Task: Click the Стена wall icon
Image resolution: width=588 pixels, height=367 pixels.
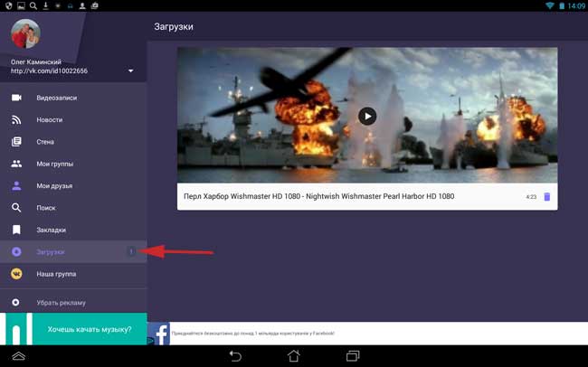Action: point(16,142)
